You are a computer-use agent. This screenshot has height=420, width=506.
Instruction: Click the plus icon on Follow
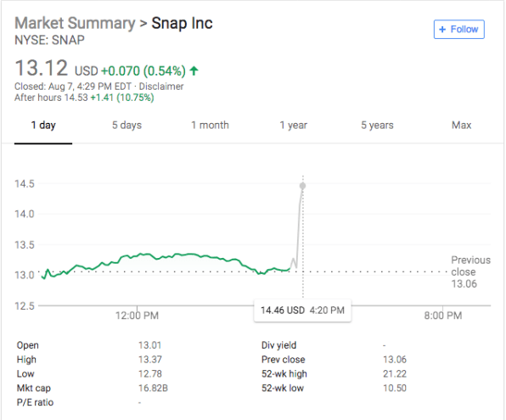[x=442, y=30]
